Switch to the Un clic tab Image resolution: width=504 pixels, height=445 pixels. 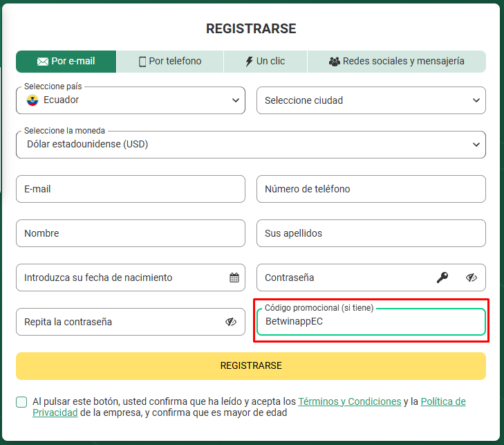point(265,62)
